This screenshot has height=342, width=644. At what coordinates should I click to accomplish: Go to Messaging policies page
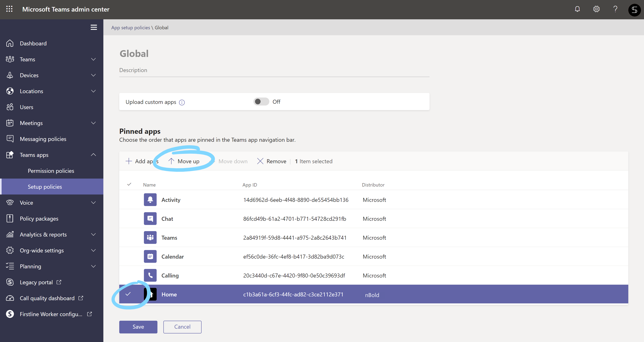click(x=43, y=139)
